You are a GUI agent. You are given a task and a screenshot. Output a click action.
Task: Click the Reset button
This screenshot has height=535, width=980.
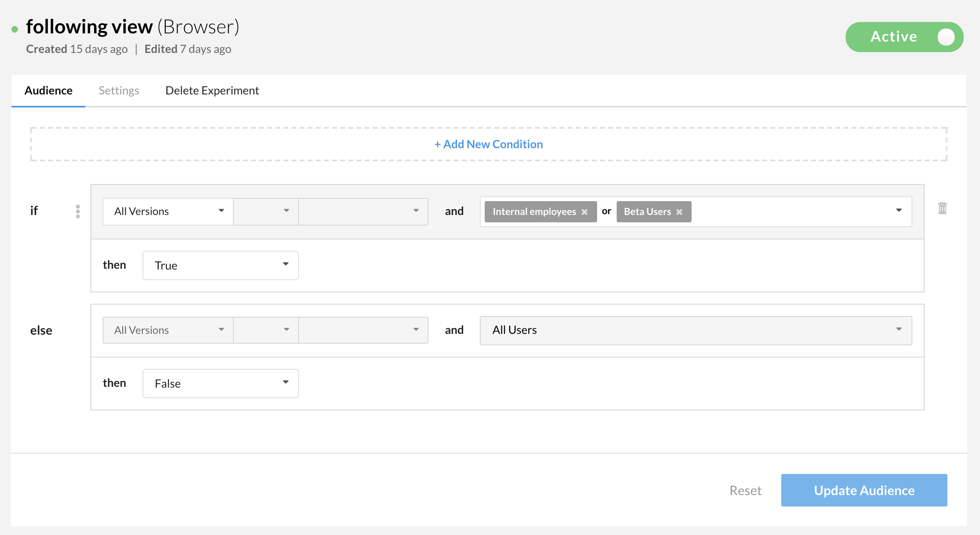[745, 490]
